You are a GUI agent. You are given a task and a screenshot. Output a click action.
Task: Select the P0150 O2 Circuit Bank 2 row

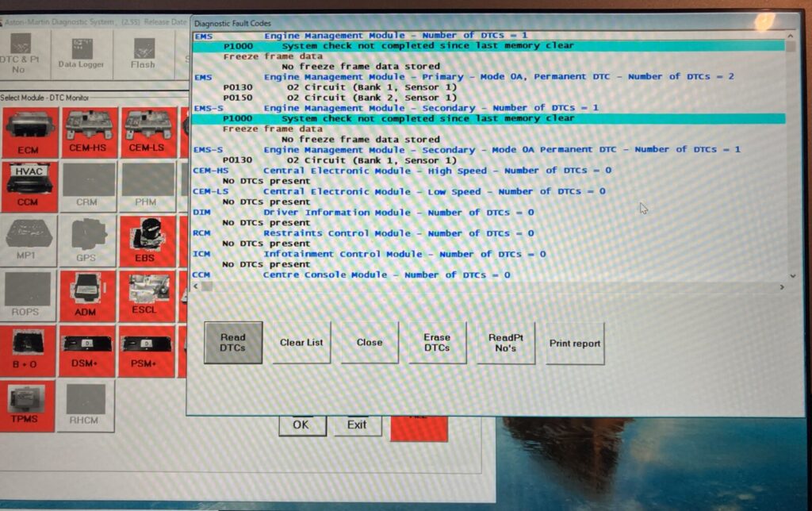[x=339, y=98]
